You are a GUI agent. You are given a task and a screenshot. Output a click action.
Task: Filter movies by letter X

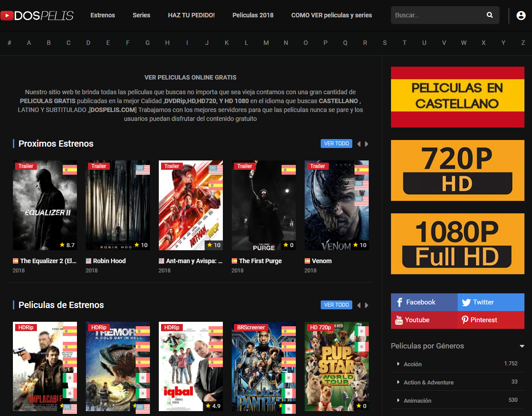point(484,43)
